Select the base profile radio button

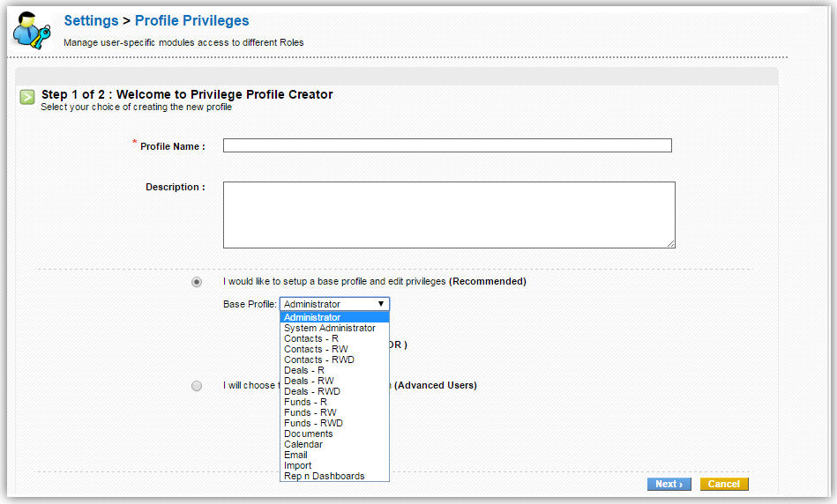click(x=197, y=282)
